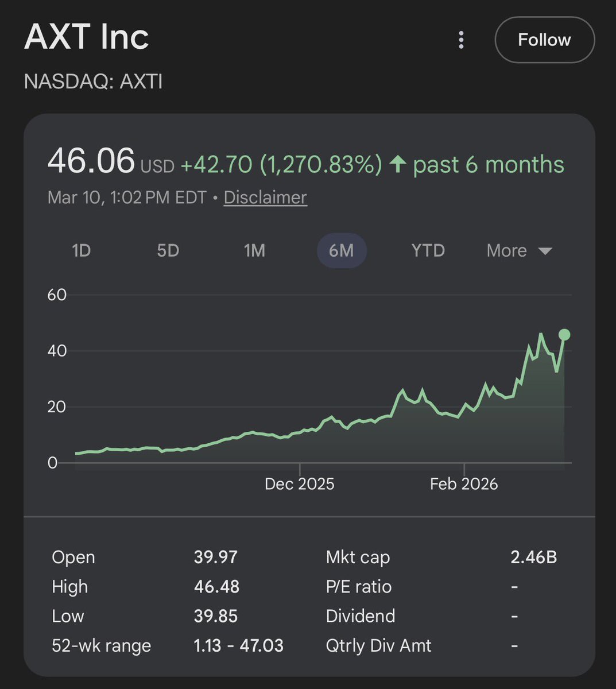Switch chart to 5D range
The height and width of the screenshot is (689, 616).
pos(168,250)
